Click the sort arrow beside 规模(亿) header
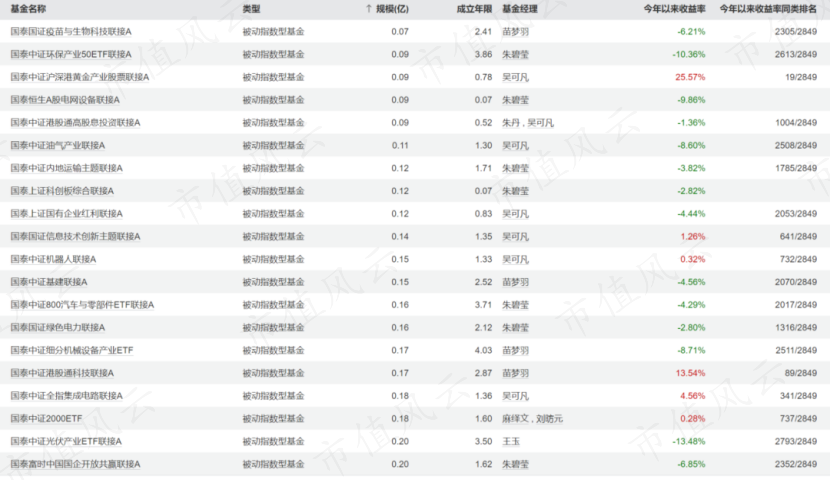The height and width of the screenshot is (480, 830). (369, 9)
